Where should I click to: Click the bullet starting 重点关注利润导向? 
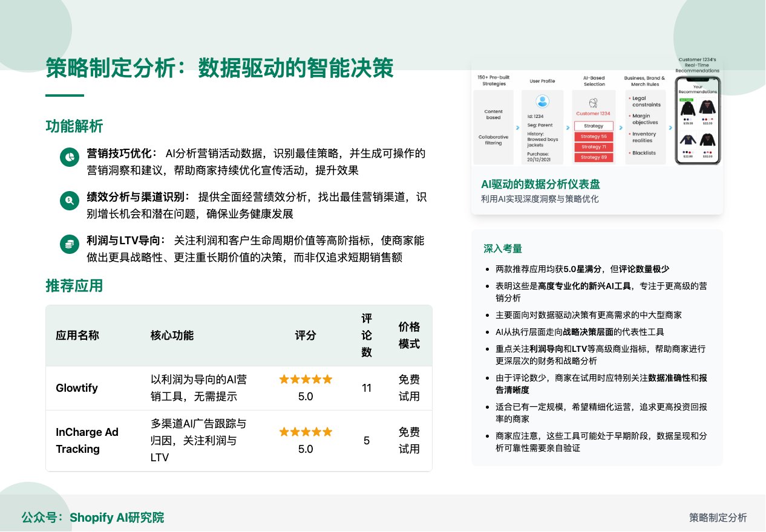[600, 355]
